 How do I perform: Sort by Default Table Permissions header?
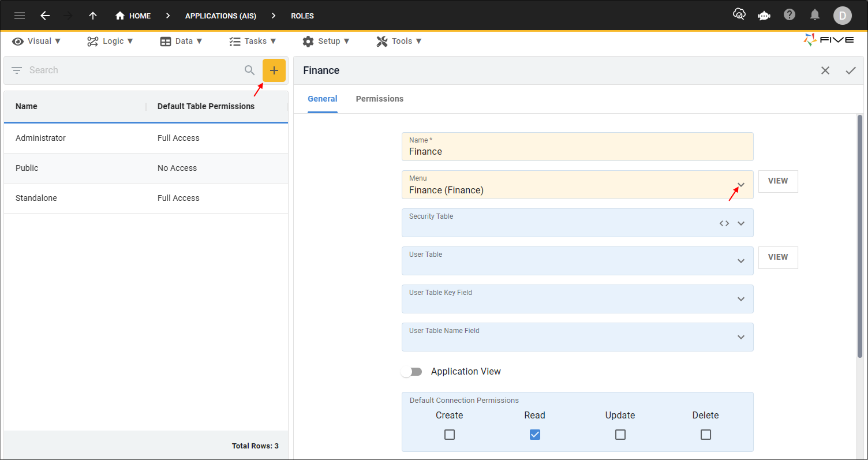(x=206, y=106)
